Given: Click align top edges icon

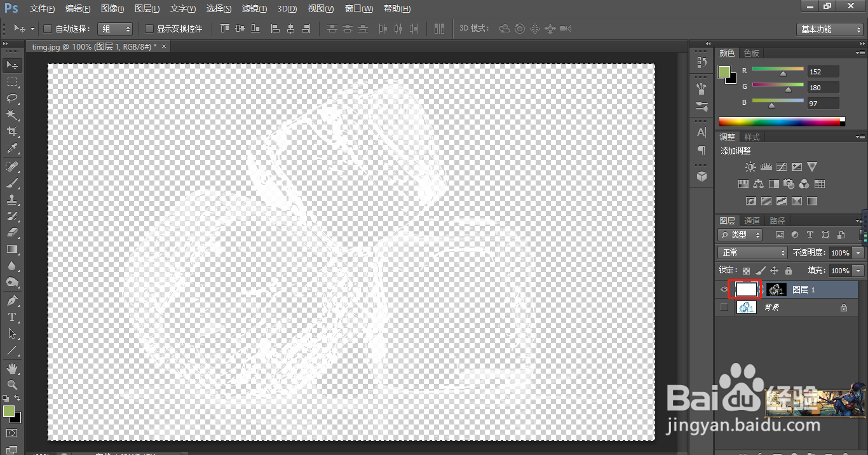Looking at the screenshot, I should 225,29.
